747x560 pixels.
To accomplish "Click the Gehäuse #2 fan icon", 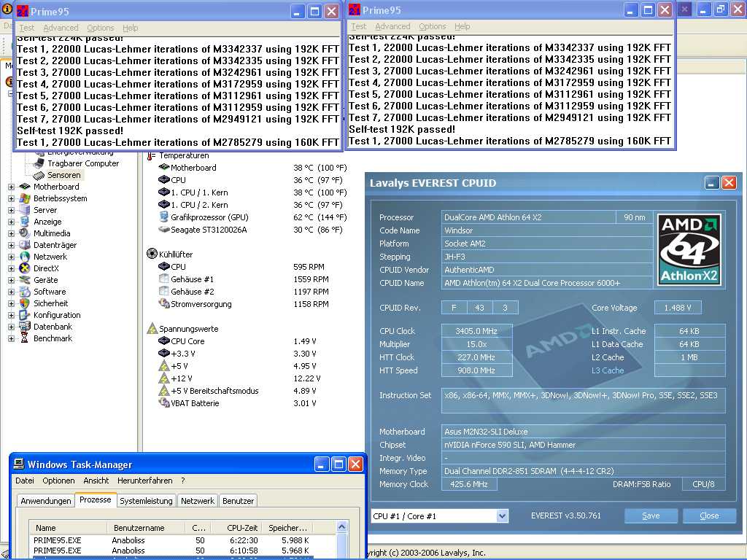I will [x=164, y=292].
